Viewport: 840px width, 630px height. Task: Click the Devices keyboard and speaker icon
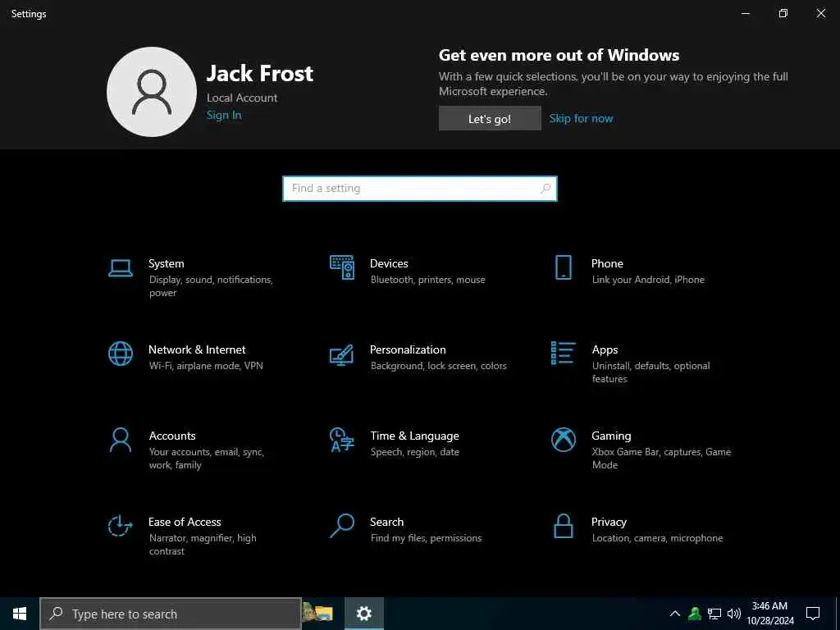point(342,267)
